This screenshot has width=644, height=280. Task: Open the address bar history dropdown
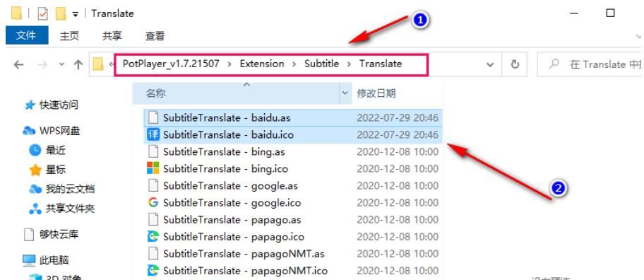pyautogui.click(x=490, y=64)
